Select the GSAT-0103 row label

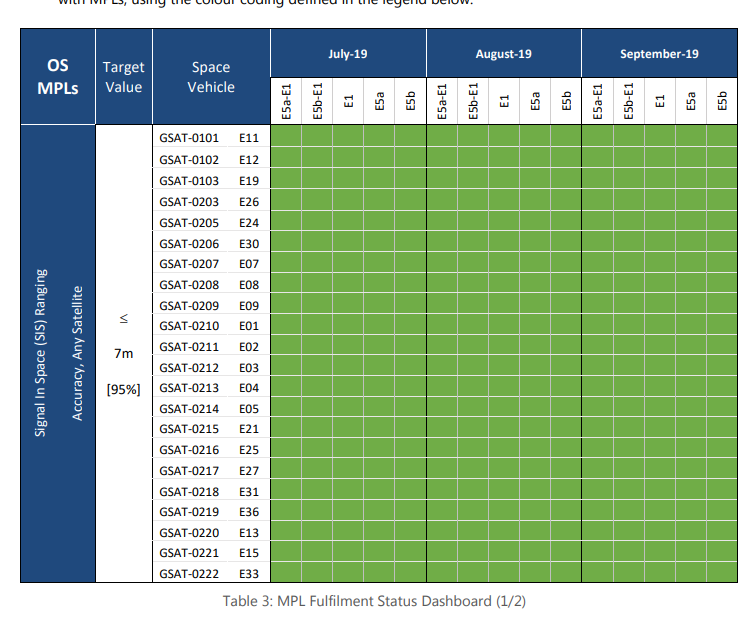pyautogui.click(x=189, y=181)
